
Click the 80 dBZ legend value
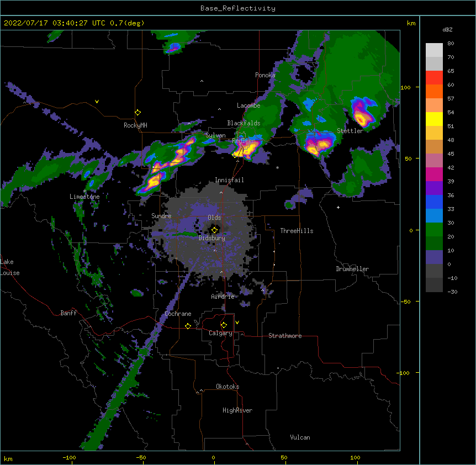click(x=451, y=44)
